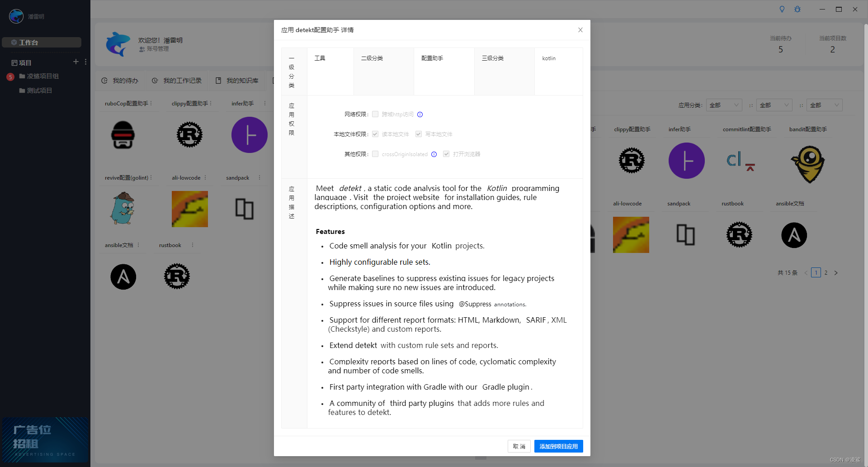The height and width of the screenshot is (467, 868).
Task: Open more options for ruboCop配置助手
Action: [151, 103]
